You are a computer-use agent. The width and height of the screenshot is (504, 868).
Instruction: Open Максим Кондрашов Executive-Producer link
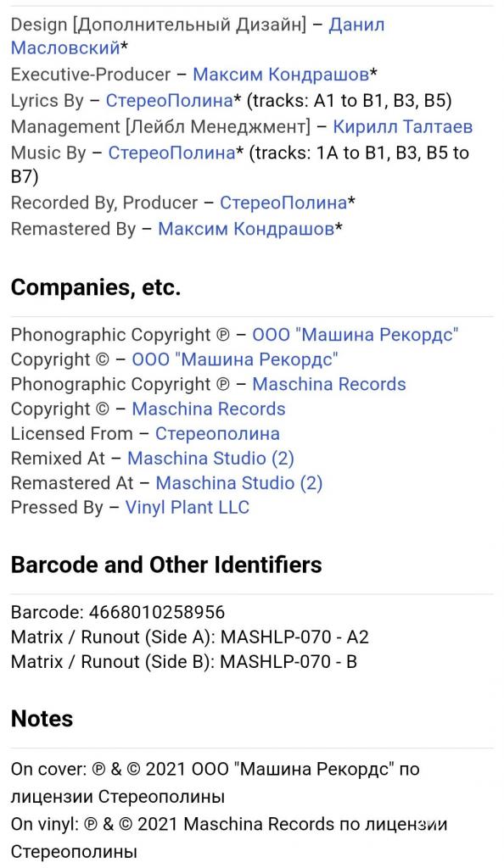coord(281,75)
